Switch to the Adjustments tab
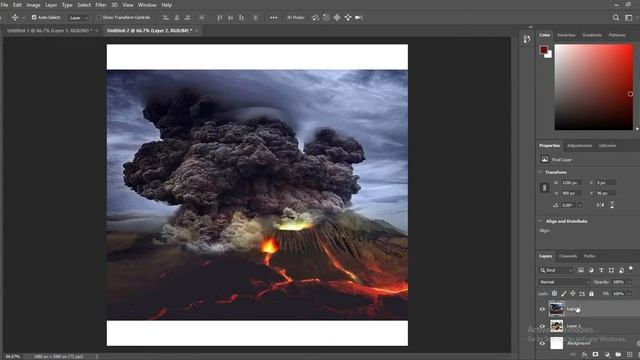Viewport: 640px width, 360px height. click(x=579, y=146)
